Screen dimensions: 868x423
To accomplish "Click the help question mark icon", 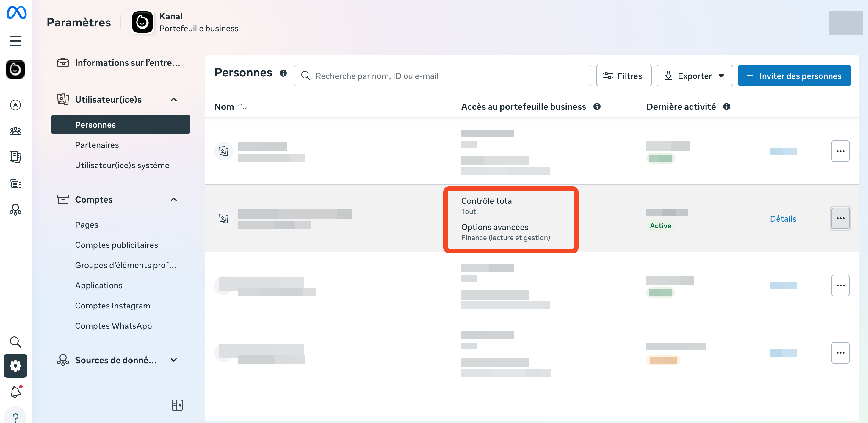I will coord(15,417).
